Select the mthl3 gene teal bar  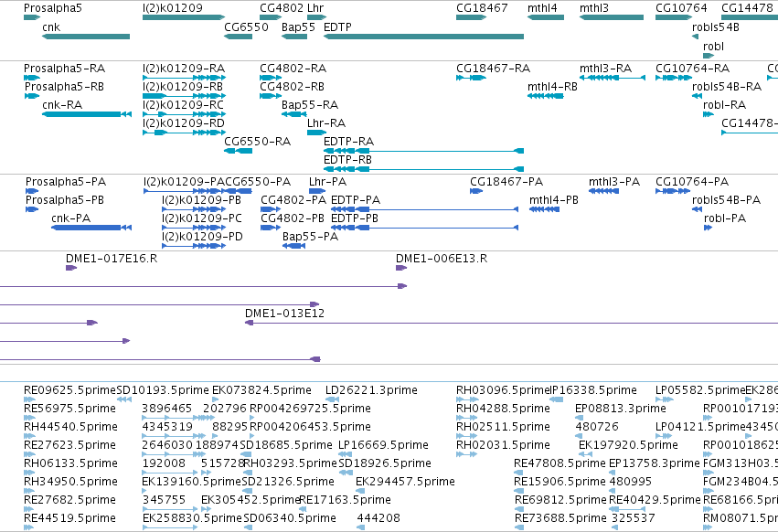pos(612,17)
